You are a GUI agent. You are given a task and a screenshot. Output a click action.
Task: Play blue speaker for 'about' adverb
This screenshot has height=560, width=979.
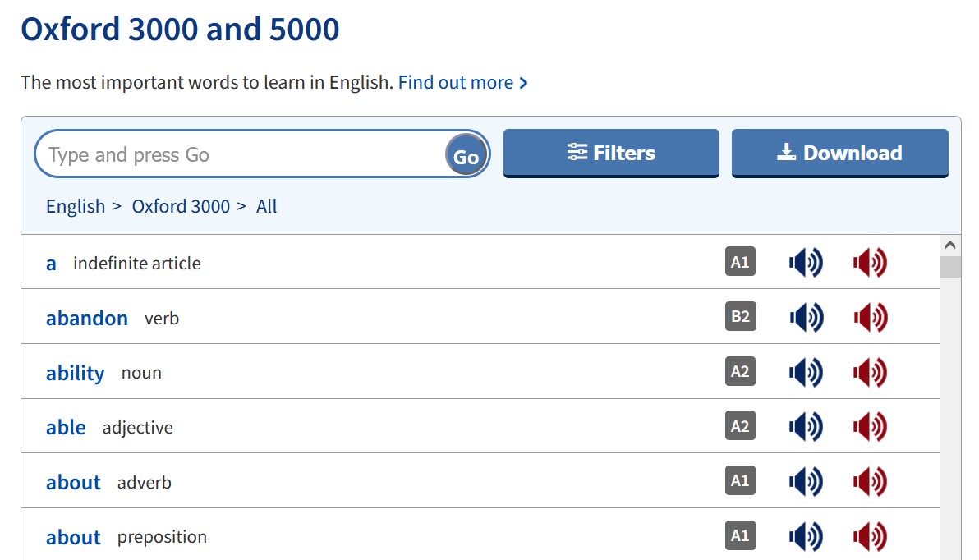tap(805, 482)
